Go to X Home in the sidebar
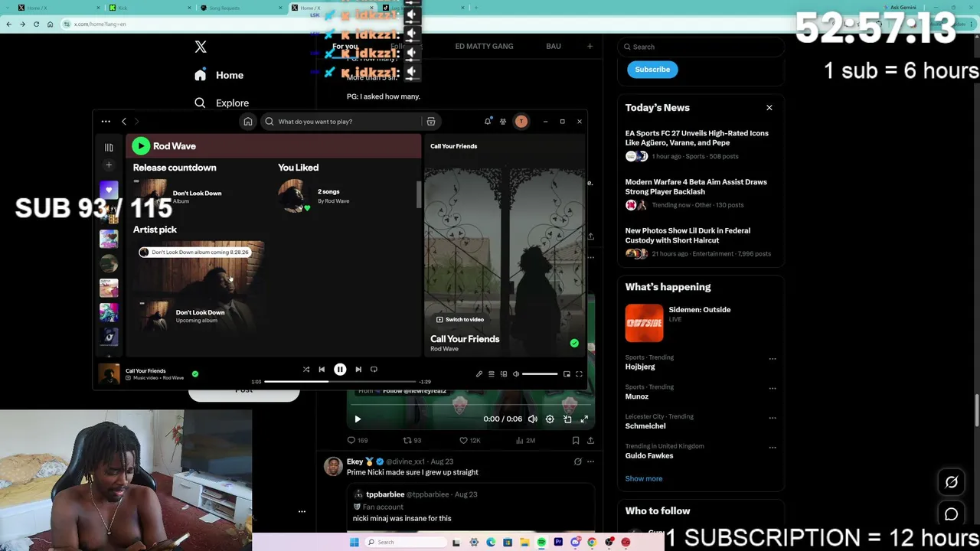This screenshot has width=980, height=551. 219,75
